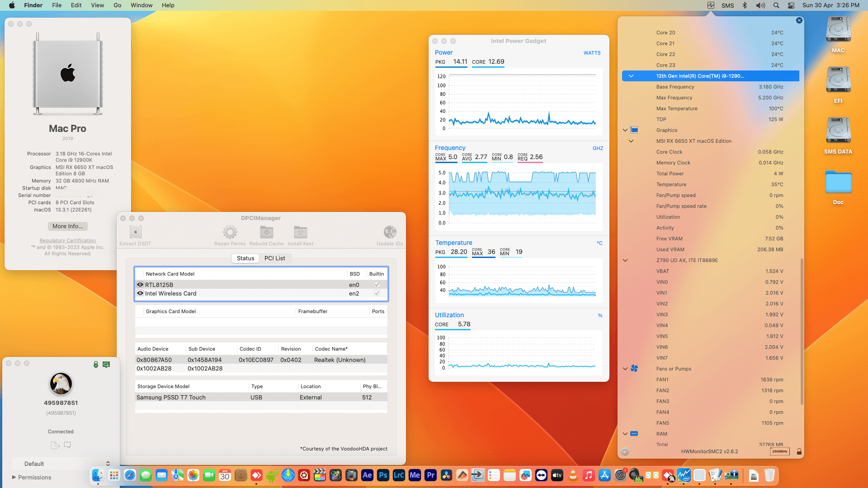
Task: Click chat bubble icon in AnyDesk window
Action: coord(67,445)
